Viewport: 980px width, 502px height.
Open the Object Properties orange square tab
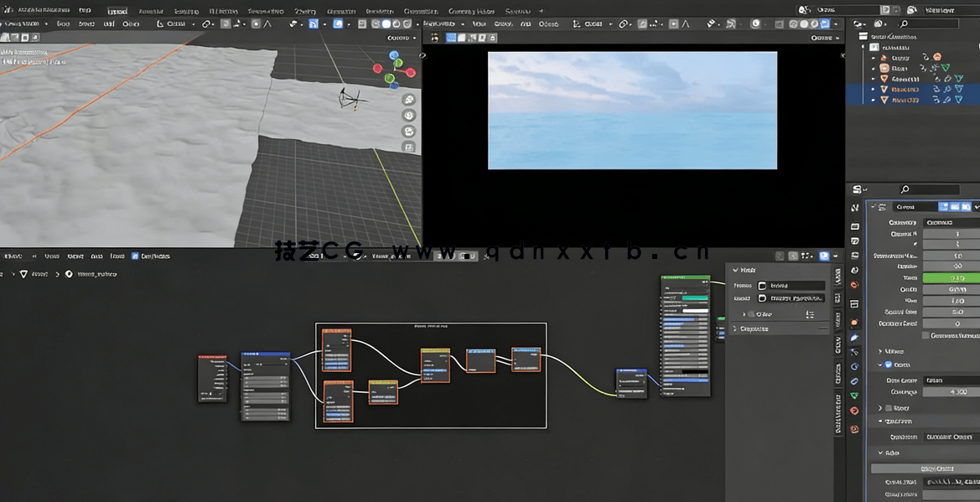(x=853, y=321)
